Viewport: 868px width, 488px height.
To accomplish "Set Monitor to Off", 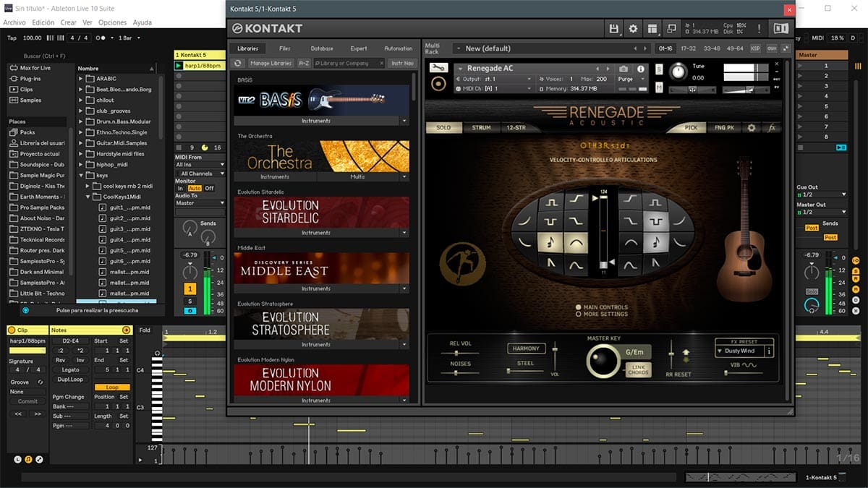I will 209,188.
